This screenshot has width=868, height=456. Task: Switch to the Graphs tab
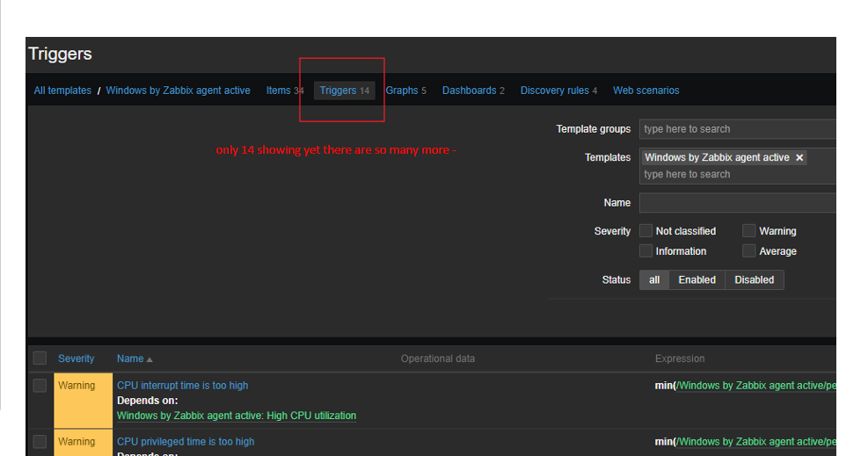pyautogui.click(x=405, y=90)
